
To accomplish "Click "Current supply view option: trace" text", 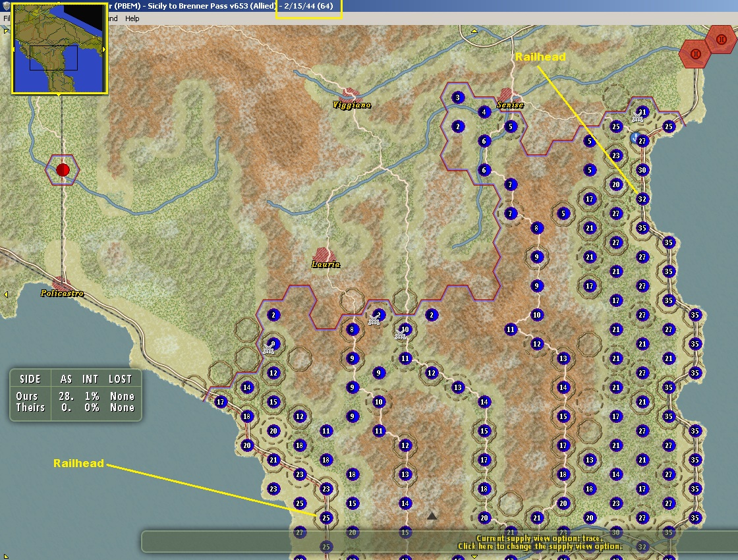I will tap(539, 538).
